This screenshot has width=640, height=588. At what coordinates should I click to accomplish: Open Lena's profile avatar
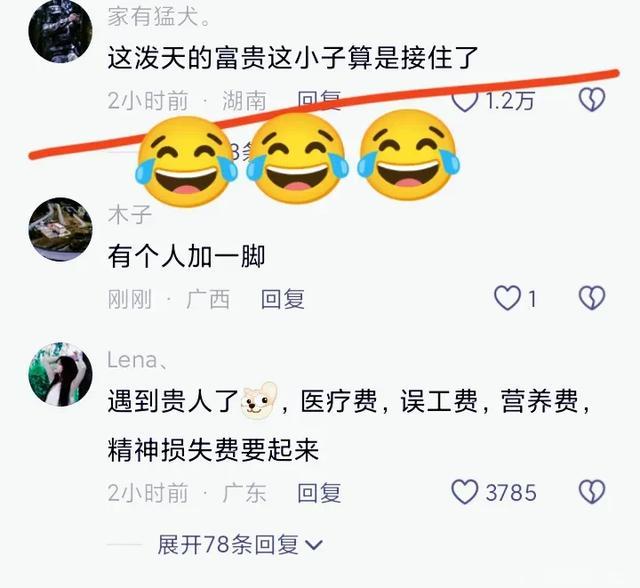pyautogui.click(x=60, y=374)
